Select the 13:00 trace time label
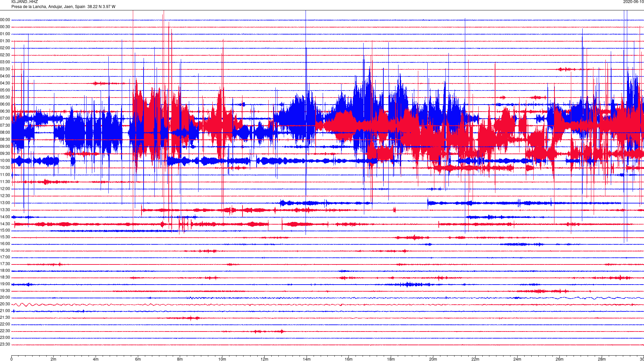 (5, 203)
